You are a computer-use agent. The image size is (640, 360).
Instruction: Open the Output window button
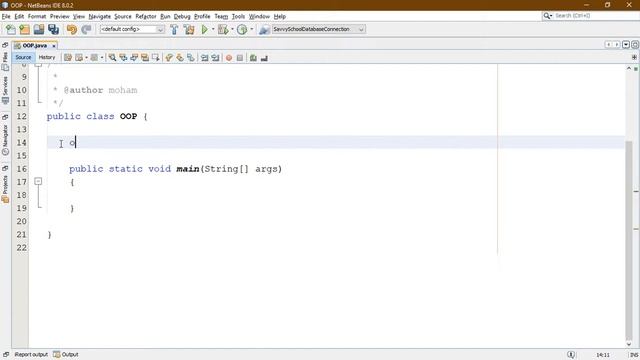point(66,355)
